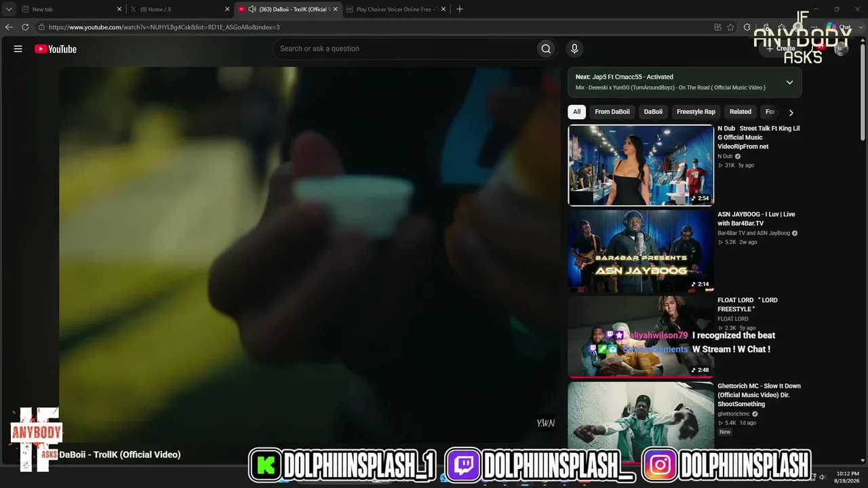View site information lock icon
The height and width of the screenshot is (488, 868).
(x=41, y=27)
